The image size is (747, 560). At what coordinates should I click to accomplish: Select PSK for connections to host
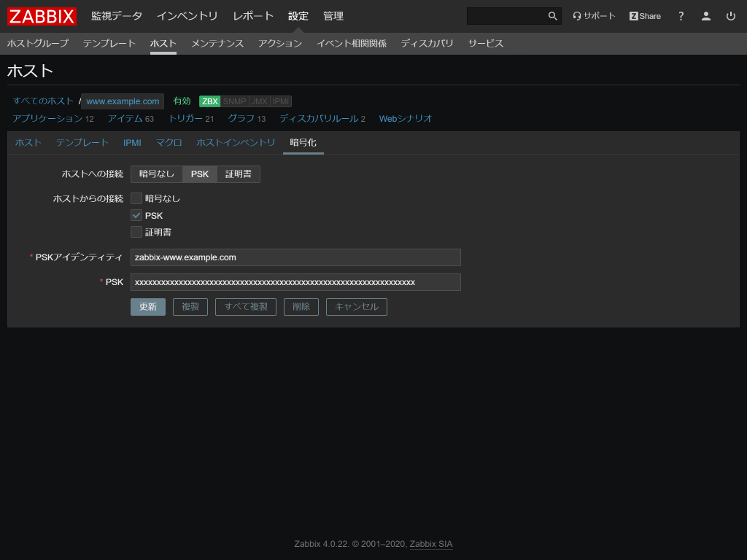pos(200,174)
